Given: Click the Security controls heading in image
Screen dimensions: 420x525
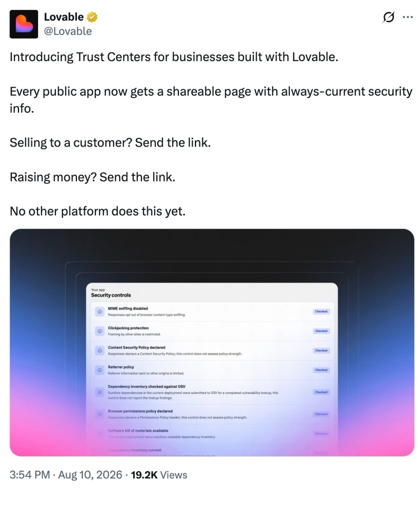Looking at the screenshot, I should point(111,295).
